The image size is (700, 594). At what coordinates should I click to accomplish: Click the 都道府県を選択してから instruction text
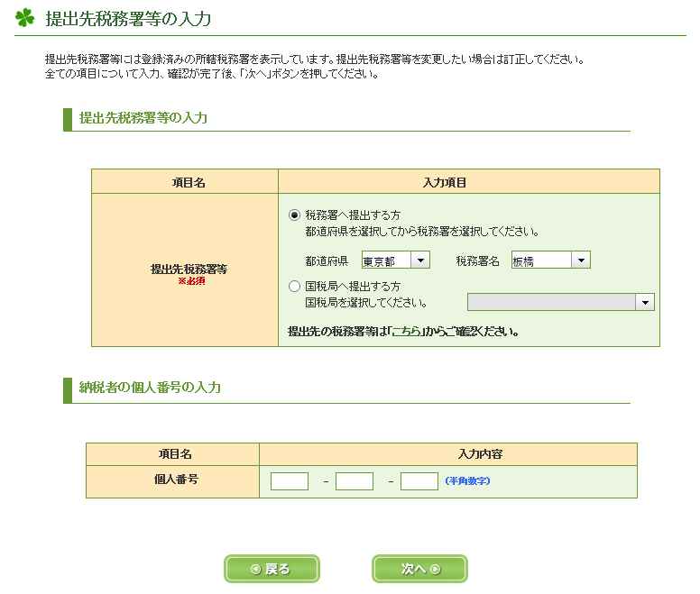tap(422, 232)
